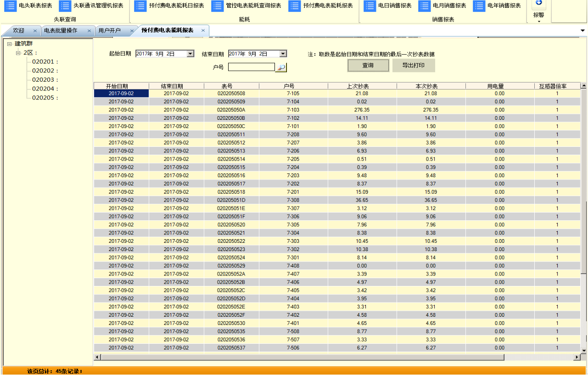The height and width of the screenshot is (375, 588).
Task: Open the 结束日期 date picker dropdown
Action: click(283, 54)
